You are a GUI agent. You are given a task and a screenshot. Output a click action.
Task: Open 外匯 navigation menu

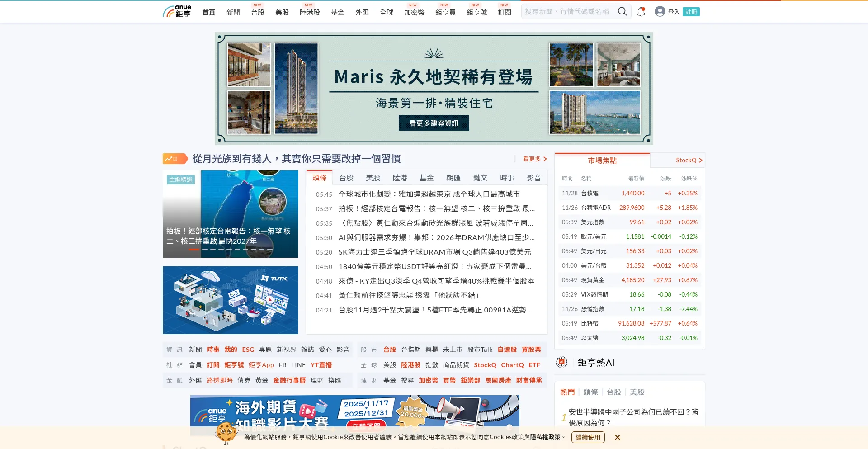coord(362,12)
